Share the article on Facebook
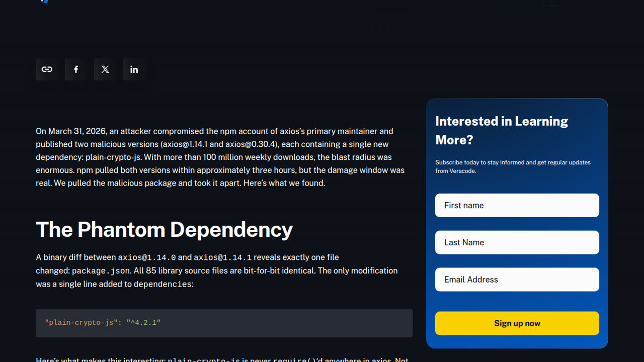This screenshot has width=644, height=362. [76, 69]
